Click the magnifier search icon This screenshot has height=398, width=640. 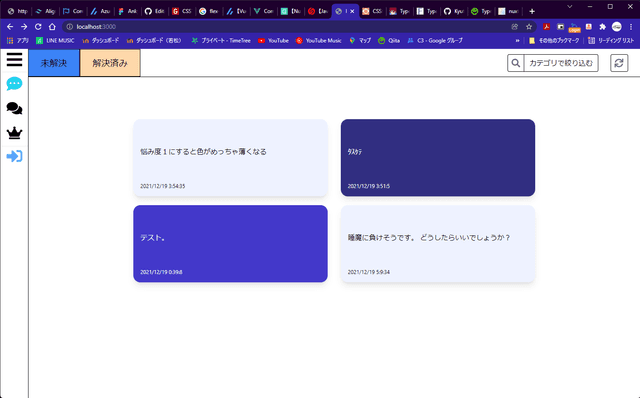(516, 63)
